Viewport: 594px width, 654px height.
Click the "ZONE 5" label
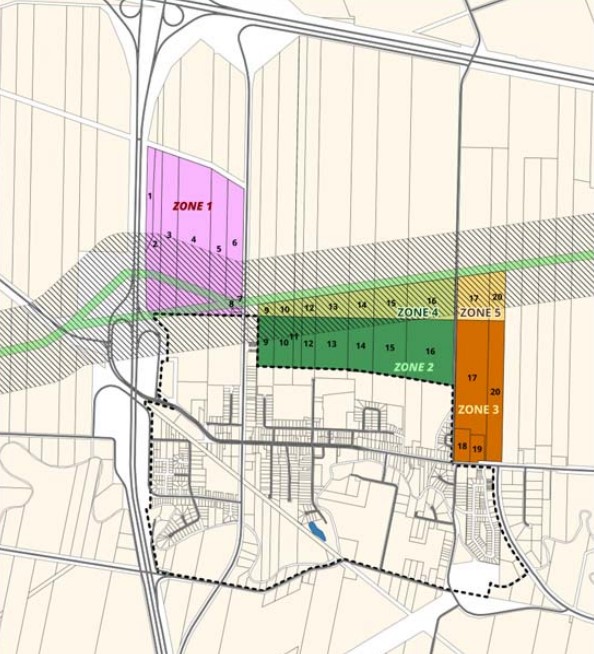click(480, 312)
